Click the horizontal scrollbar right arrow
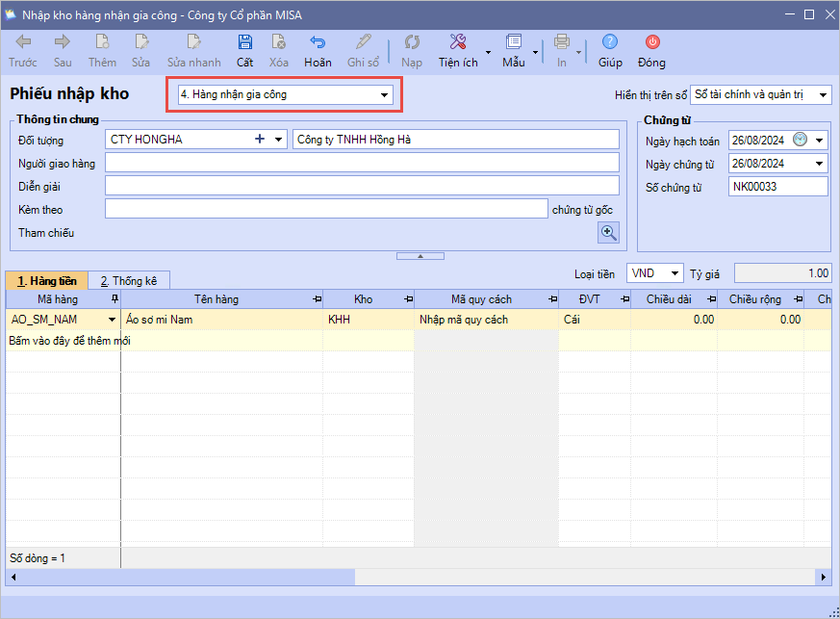The image size is (840, 619). (x=824, y=578)
